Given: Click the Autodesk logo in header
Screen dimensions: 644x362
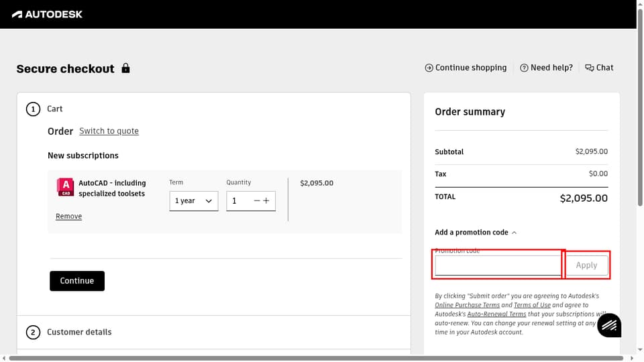Looking at the screenshot, I should (47, 14).
